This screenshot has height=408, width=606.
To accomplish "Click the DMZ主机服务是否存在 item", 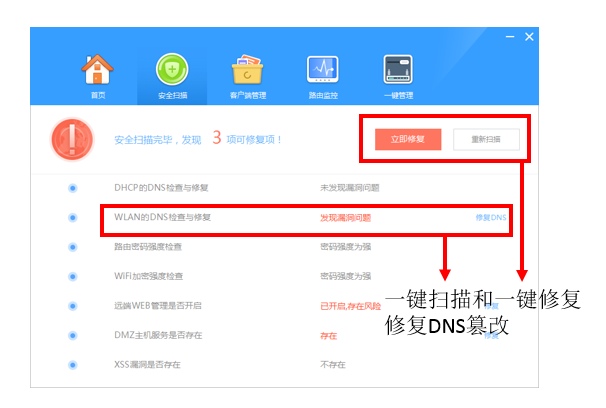I will pos(158,335).
